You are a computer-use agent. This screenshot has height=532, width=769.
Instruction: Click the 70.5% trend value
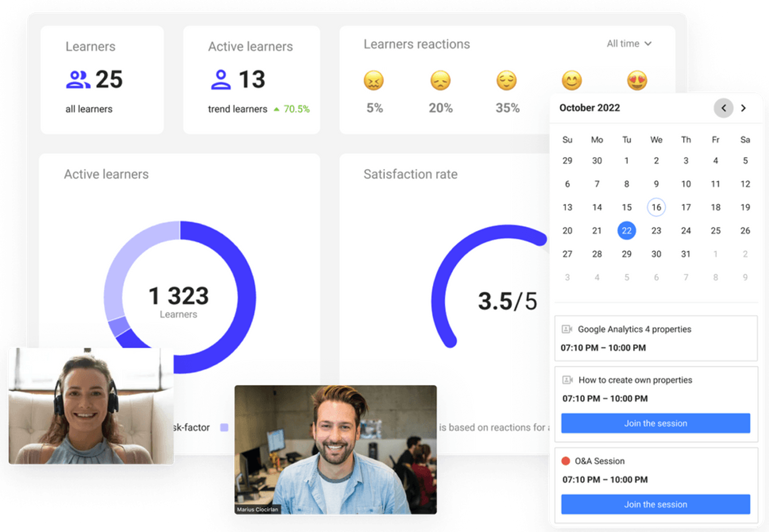296,109
